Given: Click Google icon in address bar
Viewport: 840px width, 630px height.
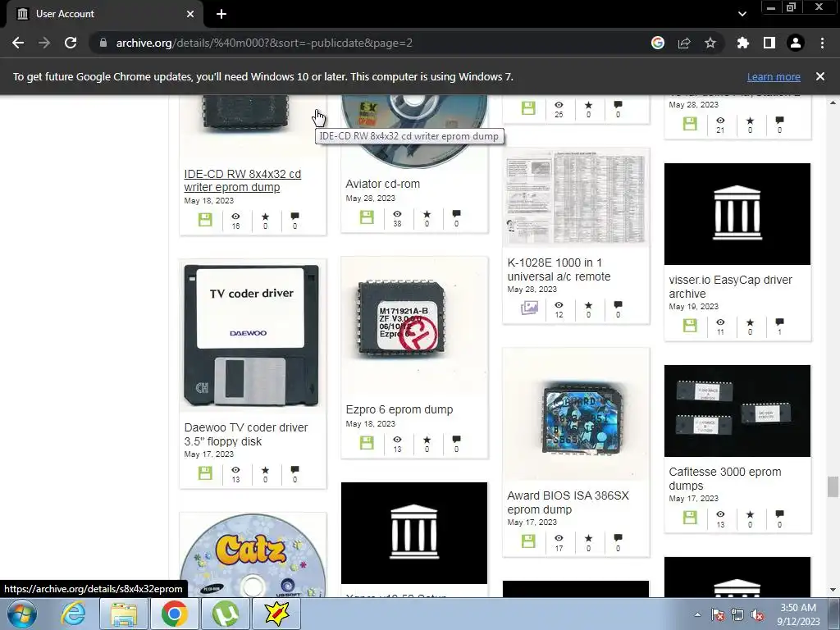Looking at the screenshot, I should pyautogui.click(x=658, y=43).
